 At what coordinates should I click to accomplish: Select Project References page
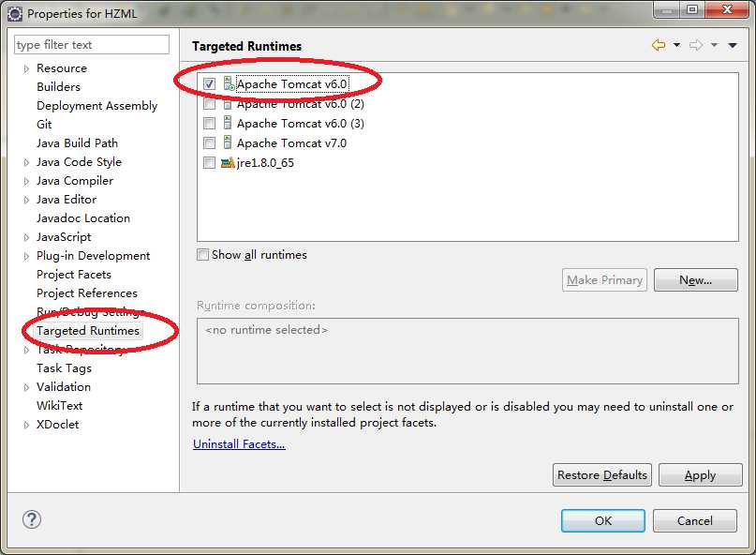(87, 293)
